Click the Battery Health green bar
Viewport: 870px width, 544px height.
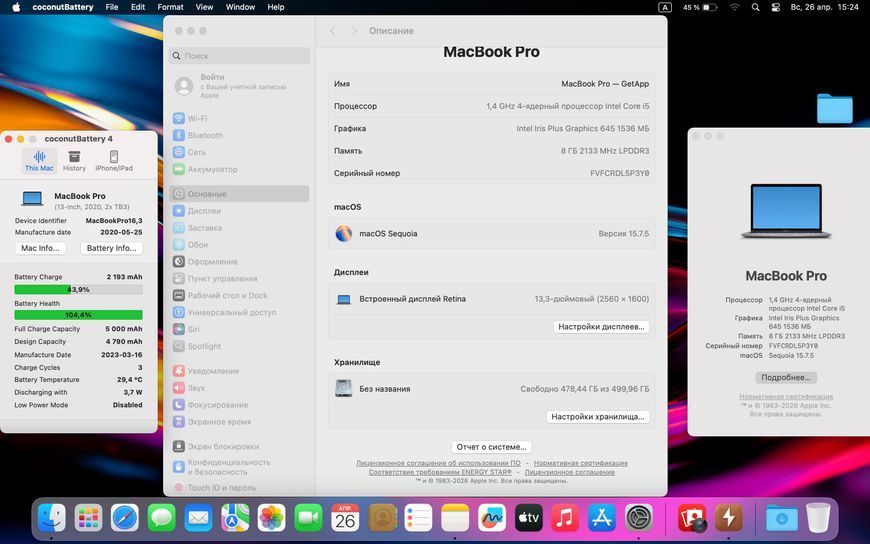(x=78, y=315)
